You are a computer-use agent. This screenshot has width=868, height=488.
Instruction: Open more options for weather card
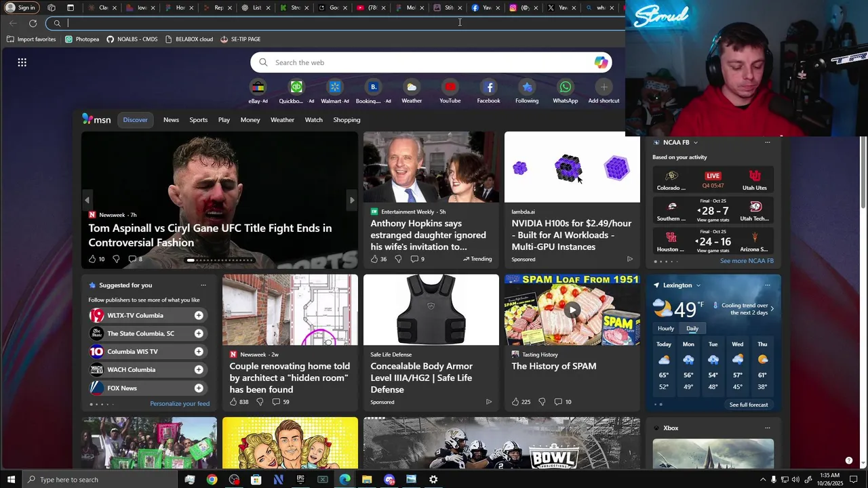click(767, 285)
